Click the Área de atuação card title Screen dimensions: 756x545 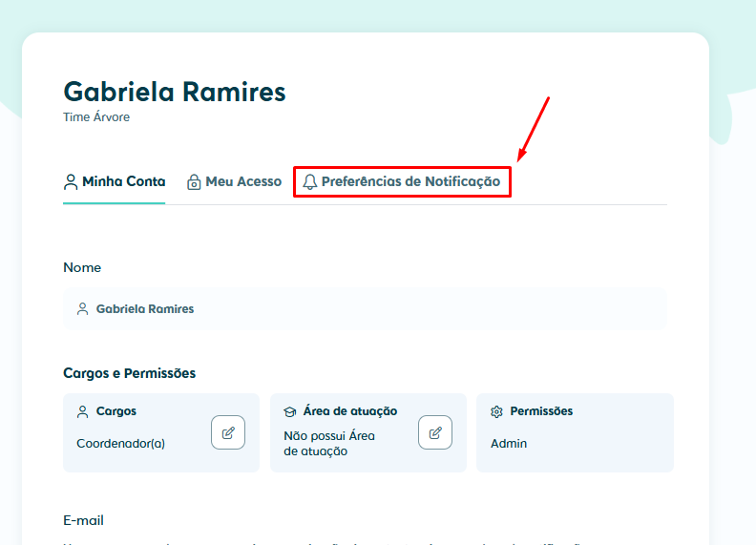tap(350, 411)
